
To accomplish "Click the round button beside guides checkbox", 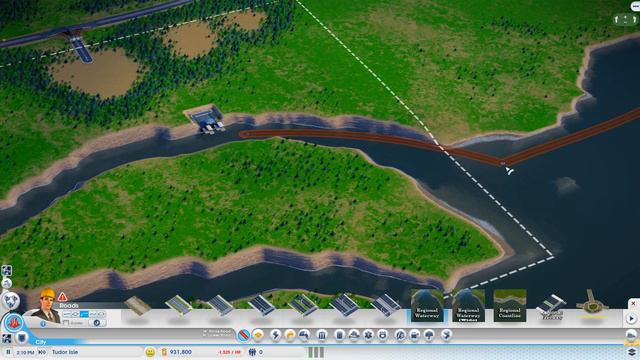I will point(97,322).
